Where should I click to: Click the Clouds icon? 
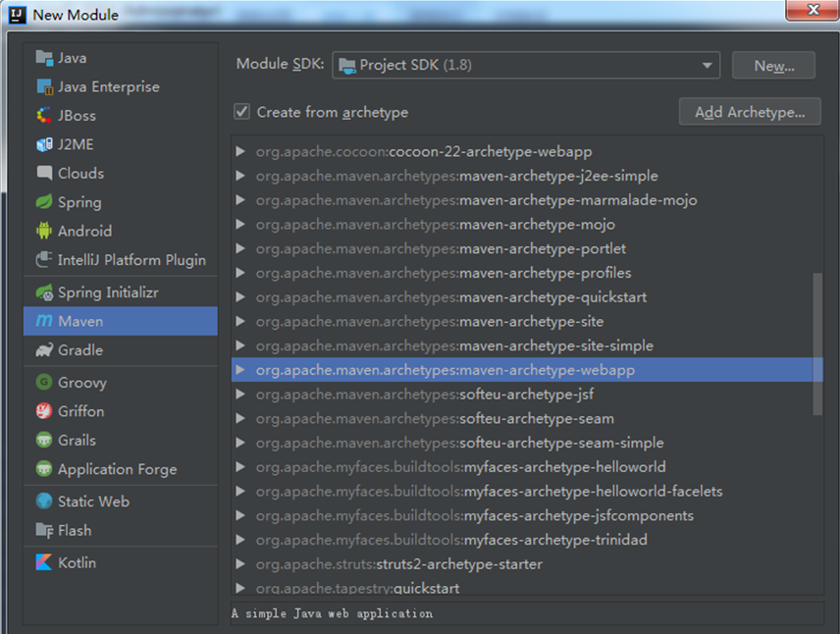[44, 173]
